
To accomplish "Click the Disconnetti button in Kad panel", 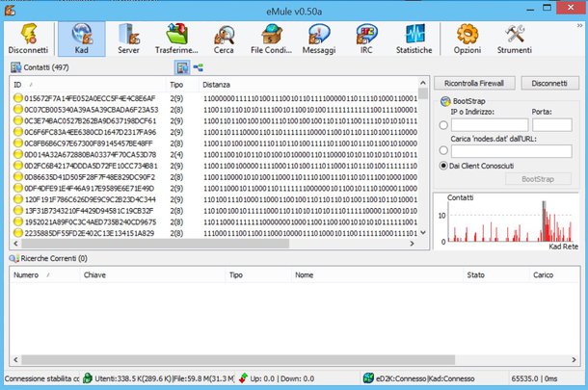I will click(x=549, y=83).
